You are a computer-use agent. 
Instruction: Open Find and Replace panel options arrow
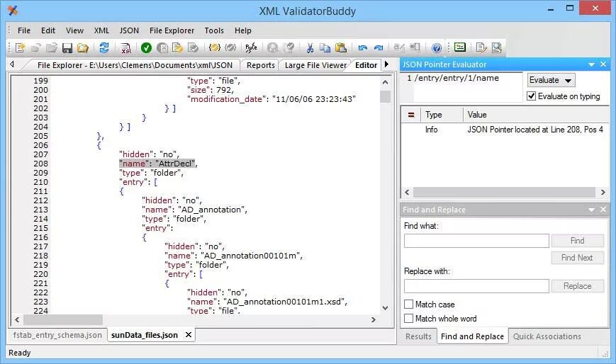pyautogui.click(x=591, y=210)
